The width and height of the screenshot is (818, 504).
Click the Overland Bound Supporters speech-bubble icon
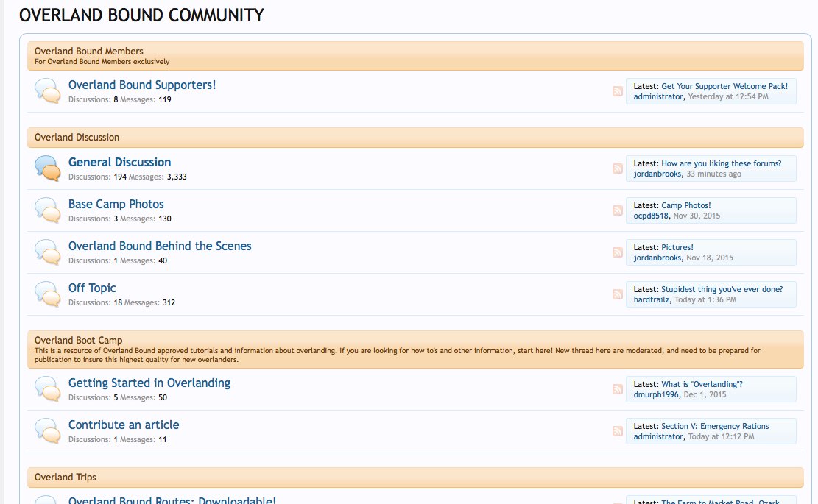(47, 91)
